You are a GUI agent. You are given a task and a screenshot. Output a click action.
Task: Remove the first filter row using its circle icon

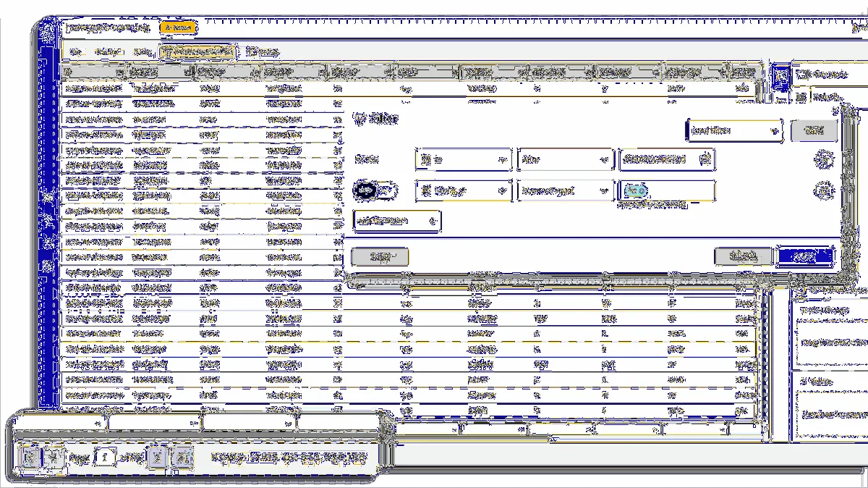(822, 159)
